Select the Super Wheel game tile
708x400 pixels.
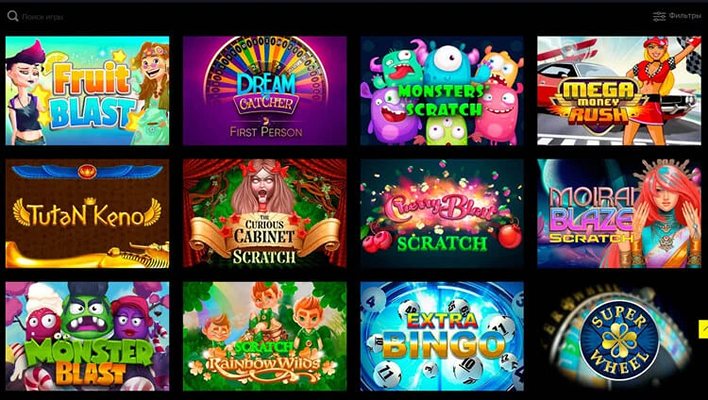coord(619,336)
